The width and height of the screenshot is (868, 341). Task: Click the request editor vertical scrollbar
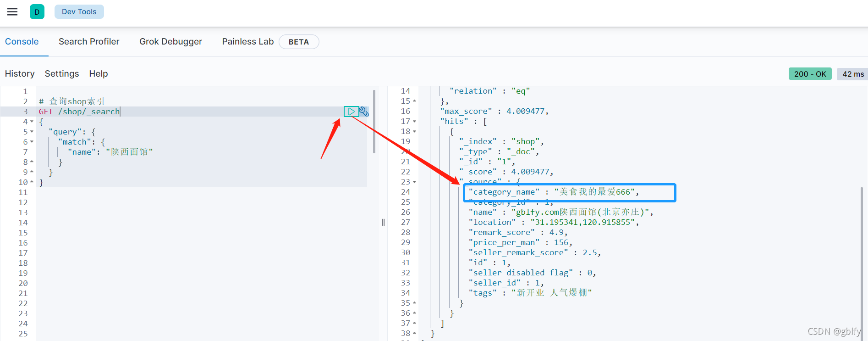click(374, 122)
